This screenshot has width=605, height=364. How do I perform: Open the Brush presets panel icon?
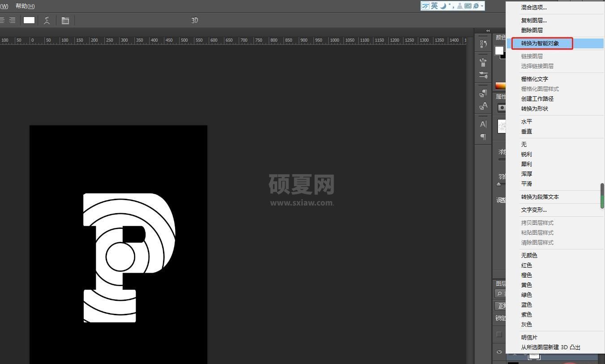(x=483, y=62)
